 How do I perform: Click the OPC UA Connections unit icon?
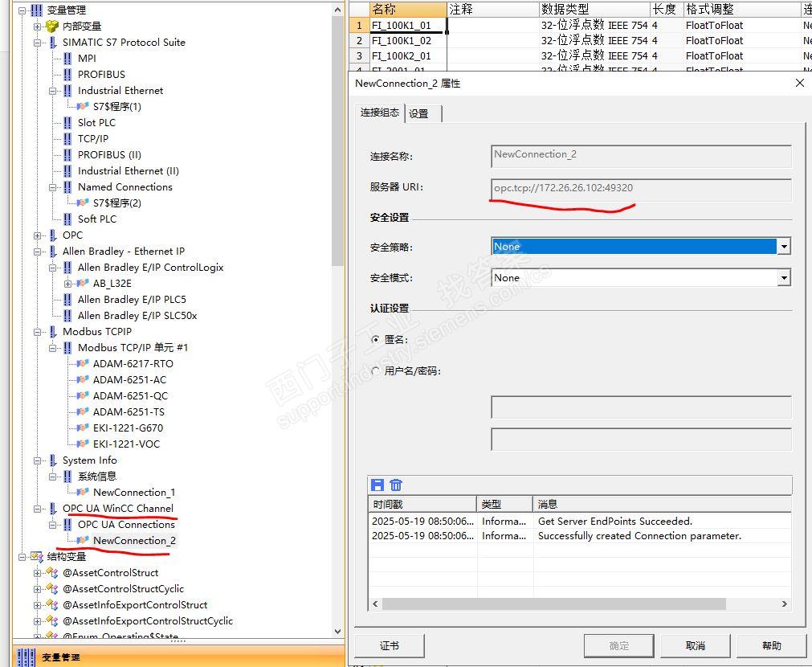[x=67, y=525]
